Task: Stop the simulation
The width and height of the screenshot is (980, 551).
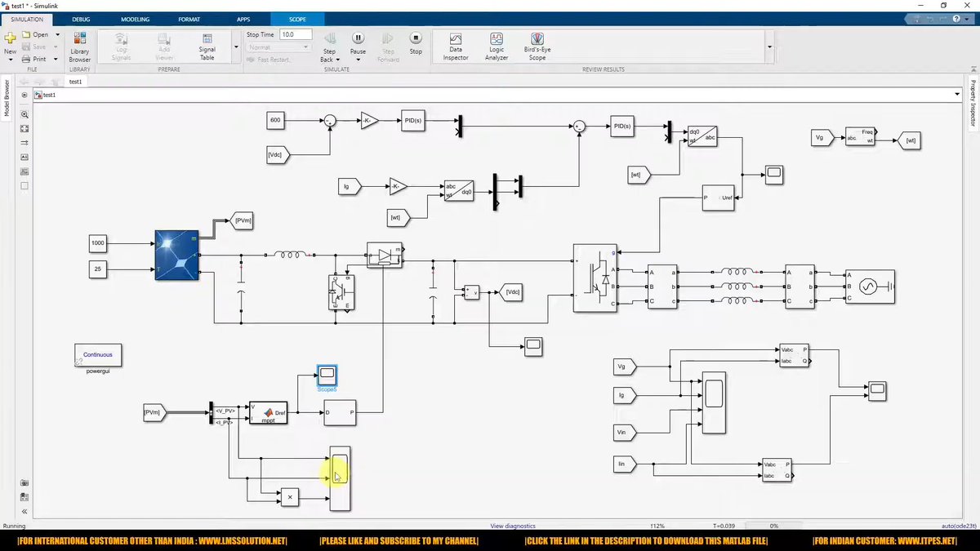Action: pos(416,43)
